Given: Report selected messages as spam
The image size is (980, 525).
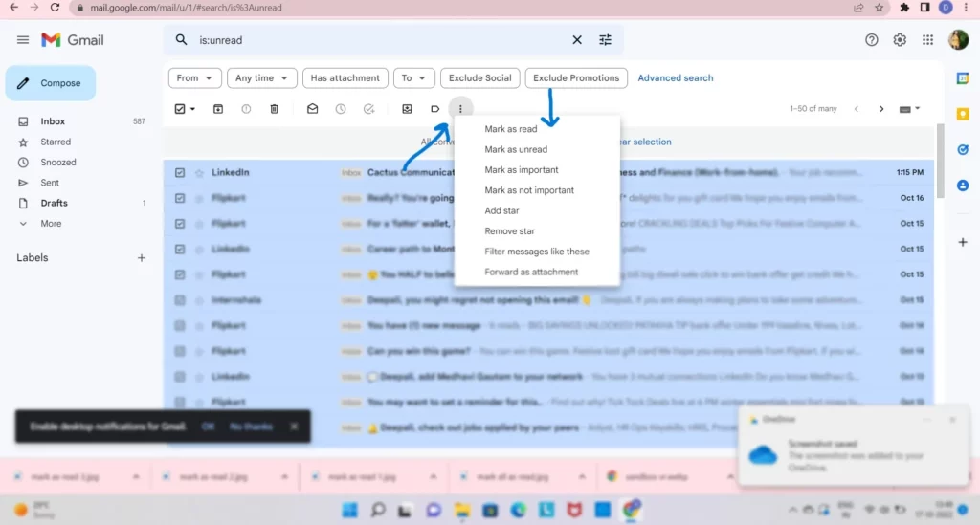Looking at the screenshot, I should click(x=246, y=109).
